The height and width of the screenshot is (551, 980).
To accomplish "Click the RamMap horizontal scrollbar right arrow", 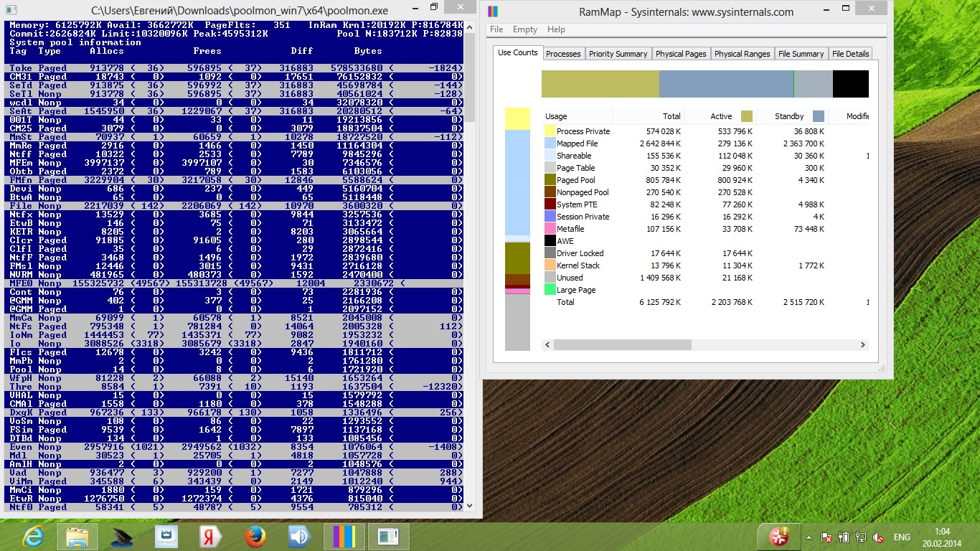I will [863, 345].
